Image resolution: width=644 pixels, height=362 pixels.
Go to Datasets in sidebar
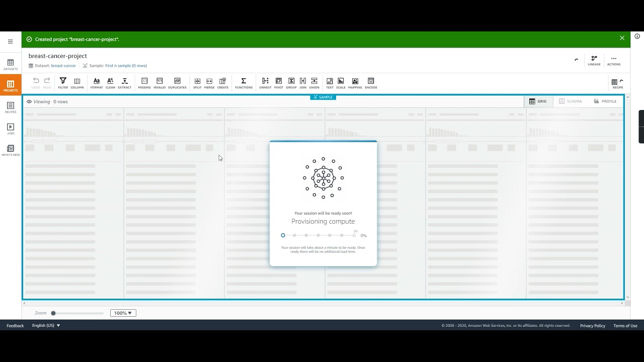tap(11, 65)
